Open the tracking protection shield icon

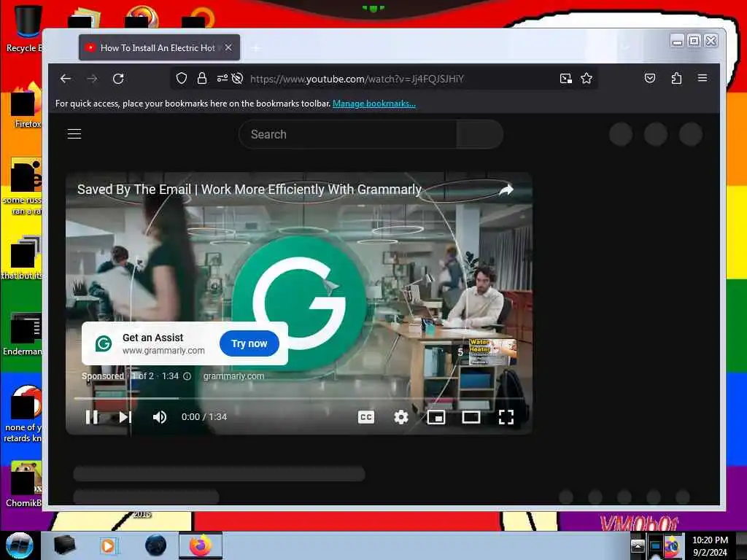pos(181,78)
